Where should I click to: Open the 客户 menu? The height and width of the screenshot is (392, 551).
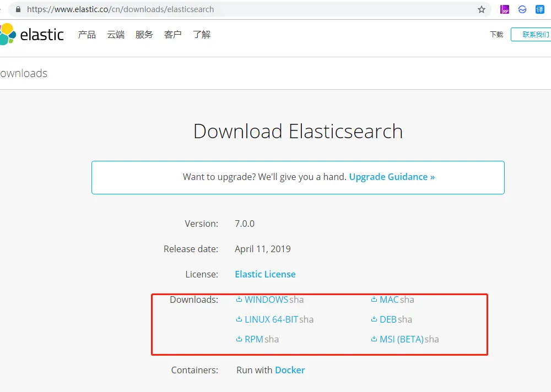click(172, 35)
